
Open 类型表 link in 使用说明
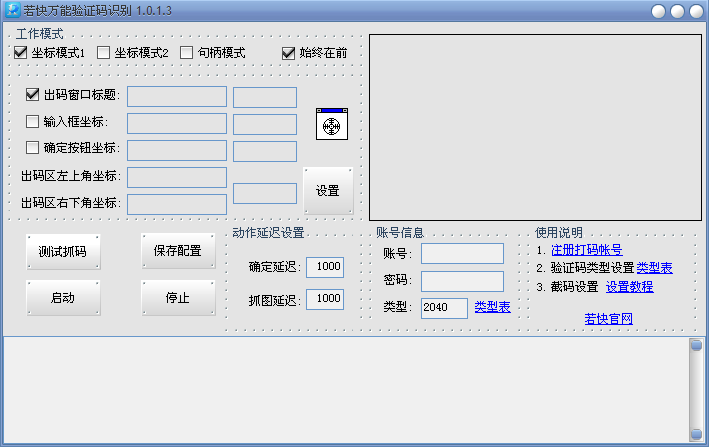click(x=654, y=268)
